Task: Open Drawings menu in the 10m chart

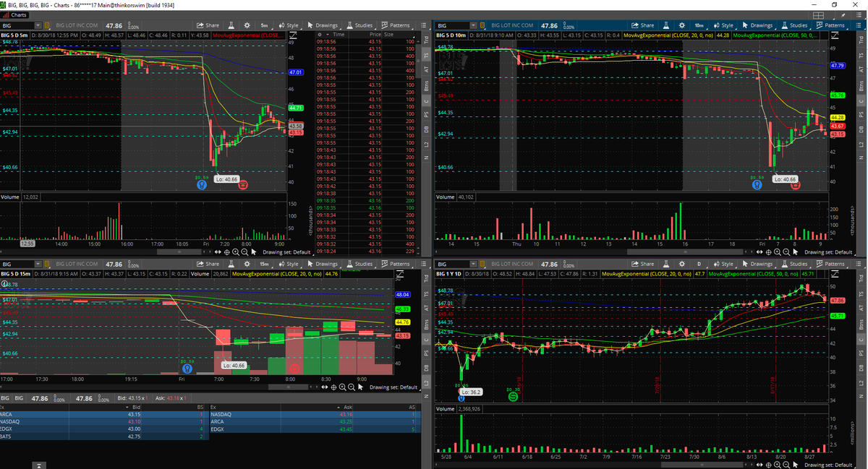Action: tap(758, 25)
